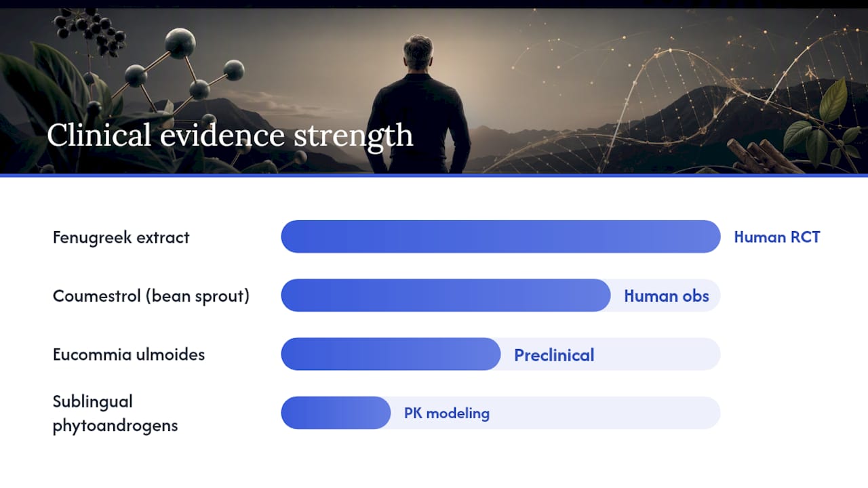Click the Sublingual phytoandrogens filled bar
This screenshot has height=488, width=868.
pos(336,413)
